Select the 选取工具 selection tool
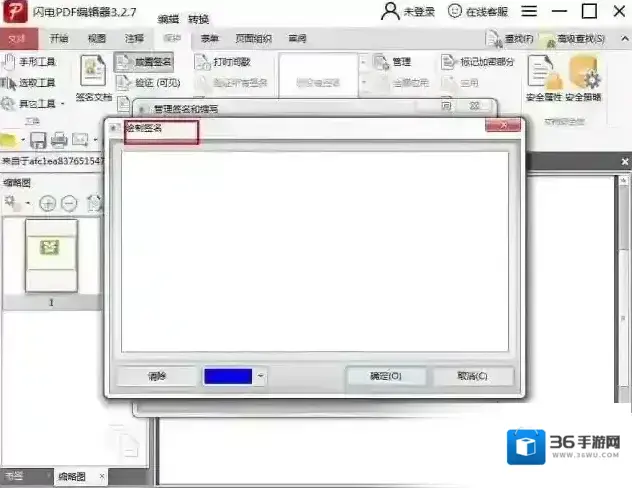632x488 pixels. click(28, 83)
